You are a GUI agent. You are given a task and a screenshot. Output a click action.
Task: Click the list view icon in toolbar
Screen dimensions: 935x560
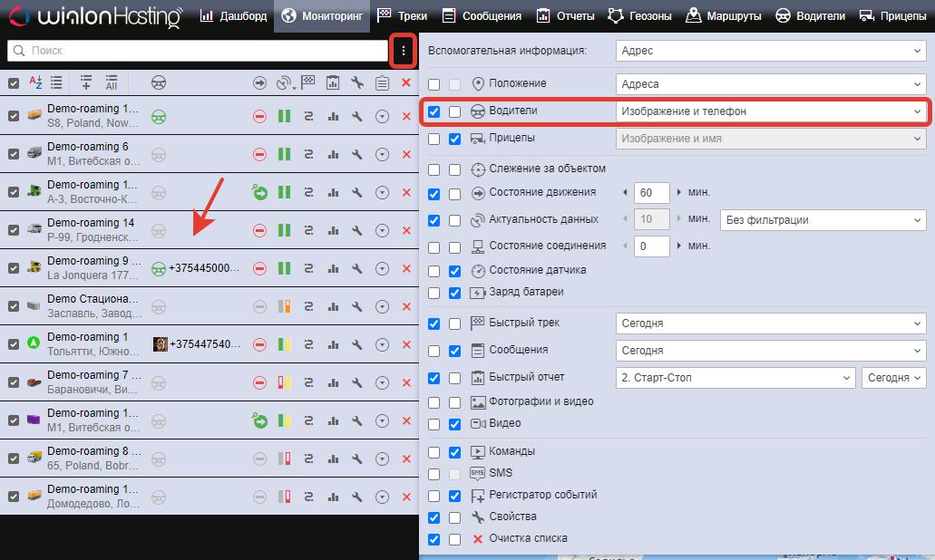(x=56, y=82)
